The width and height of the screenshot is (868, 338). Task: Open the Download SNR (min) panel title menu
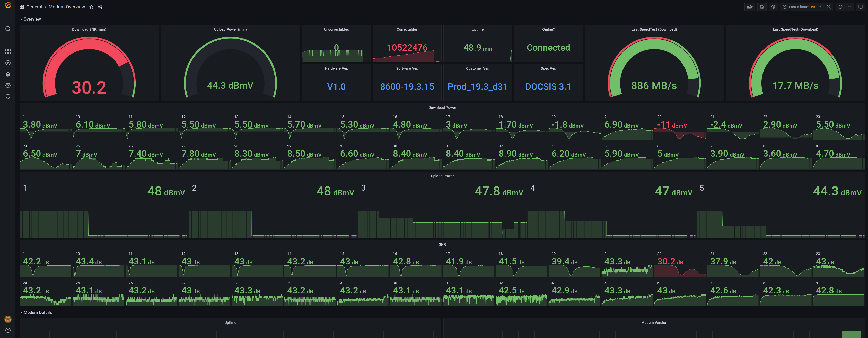[x=89, y=29]
